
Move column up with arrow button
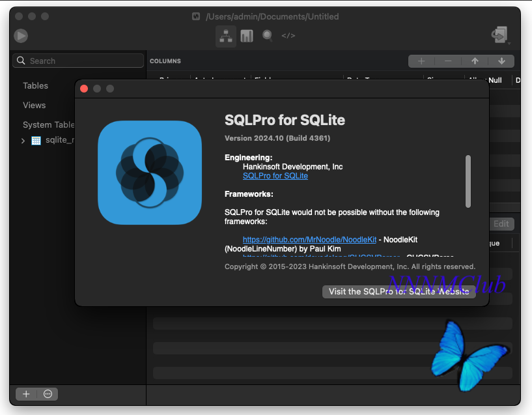[475, 61]
